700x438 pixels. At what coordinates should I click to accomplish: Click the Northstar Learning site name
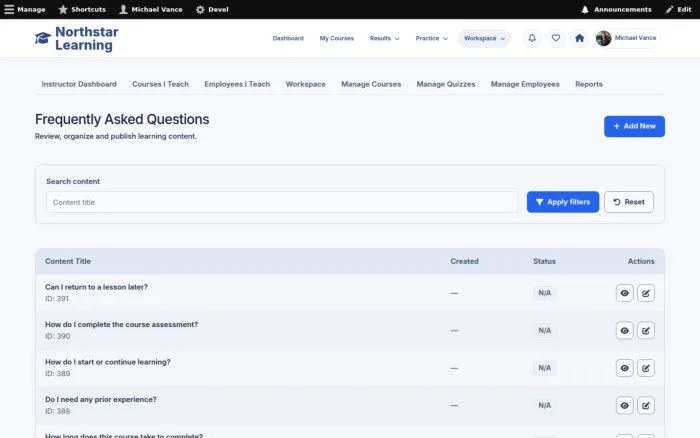click(87, 38)
